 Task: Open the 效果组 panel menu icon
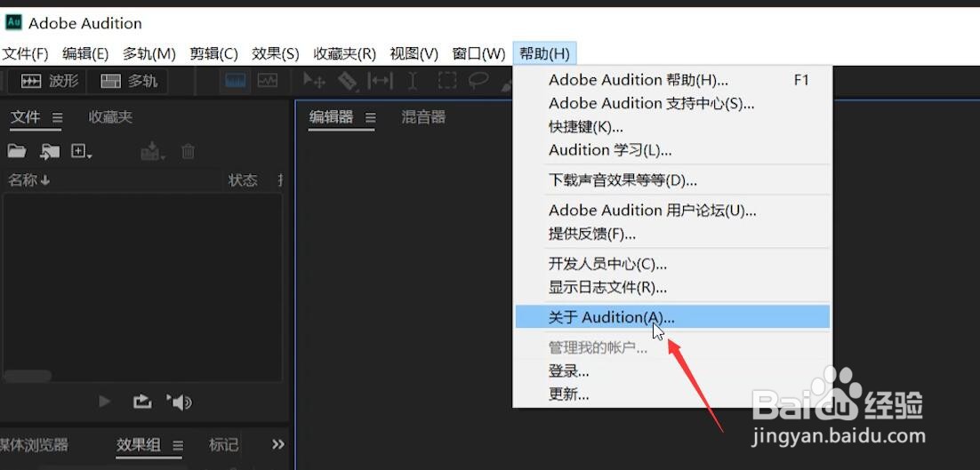pyautogui.click(x=178, y=446)
